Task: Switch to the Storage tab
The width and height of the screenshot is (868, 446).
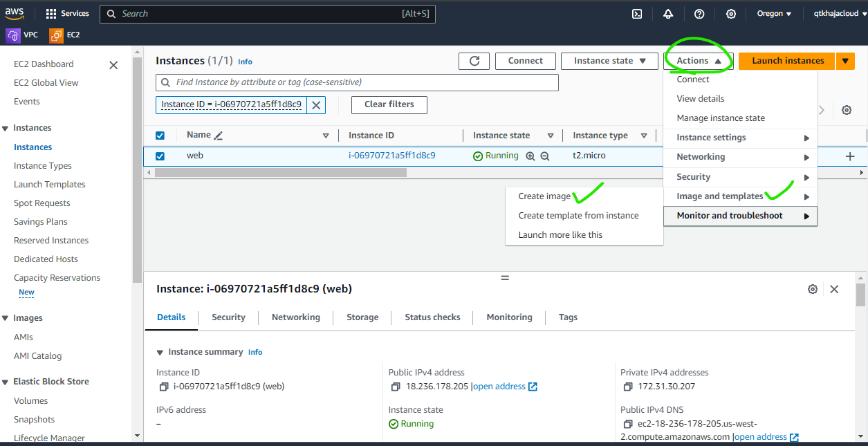Action: pos(362,317)
